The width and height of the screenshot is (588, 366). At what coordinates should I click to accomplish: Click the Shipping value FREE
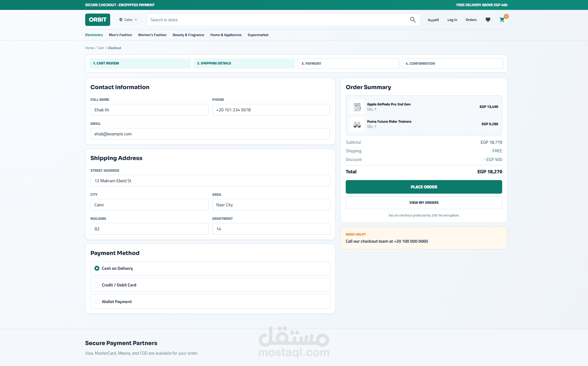tap(497, 151)
